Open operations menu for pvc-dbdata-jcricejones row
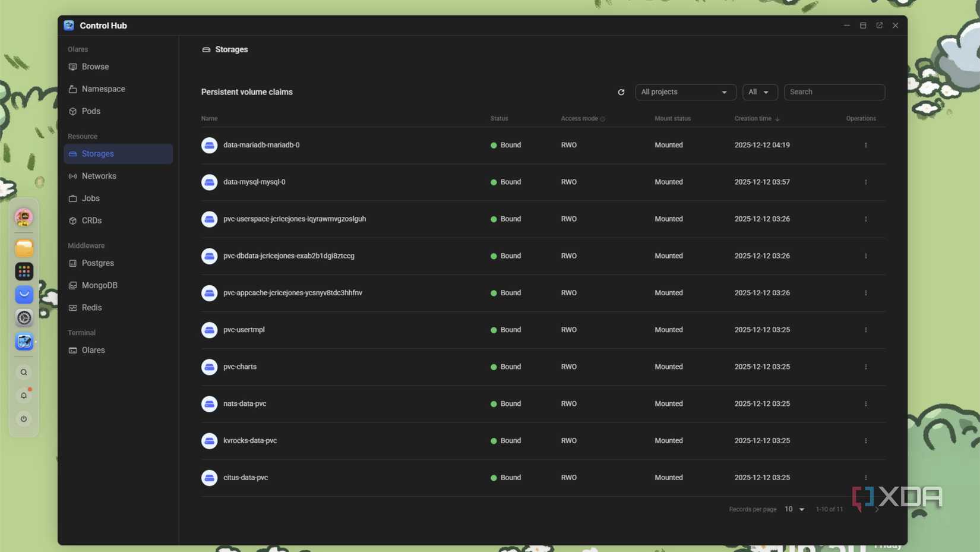The width and height of the screenshot is (980, 552). pyautogui.click(x=865, y=256)
